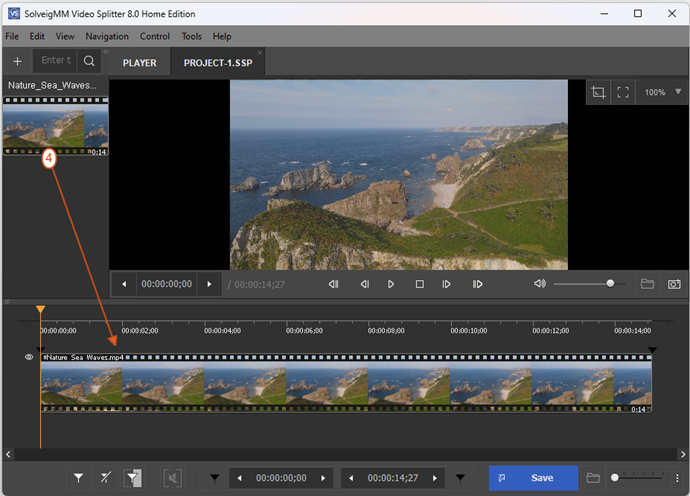Switch to the PROJECT-1.SSP tab
The image size is (690, 496).
click(218, 63)
